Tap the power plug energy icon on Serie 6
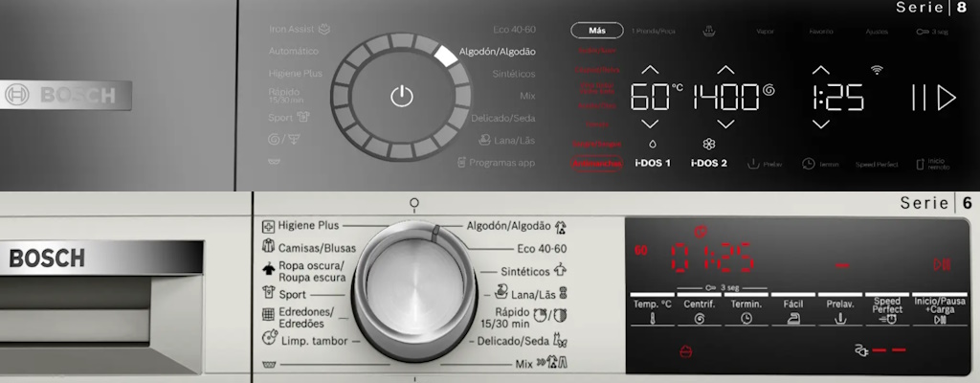 861,351
